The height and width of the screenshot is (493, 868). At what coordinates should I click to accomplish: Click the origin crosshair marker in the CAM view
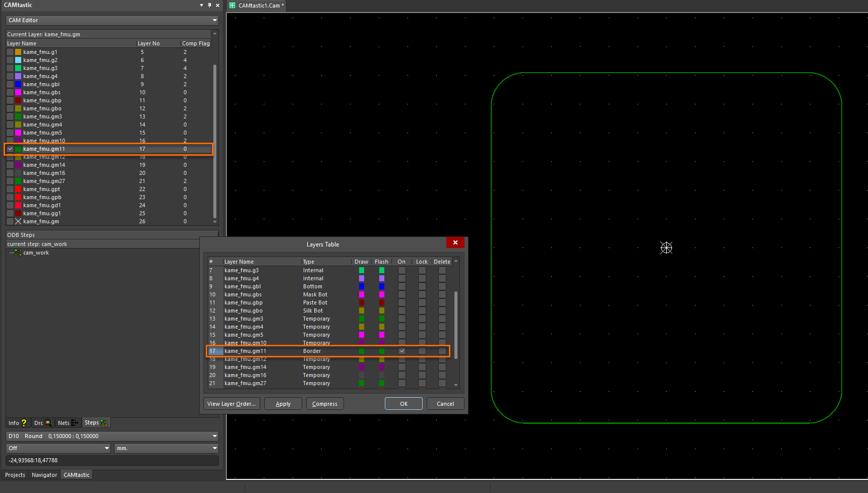tap(666, 248)
